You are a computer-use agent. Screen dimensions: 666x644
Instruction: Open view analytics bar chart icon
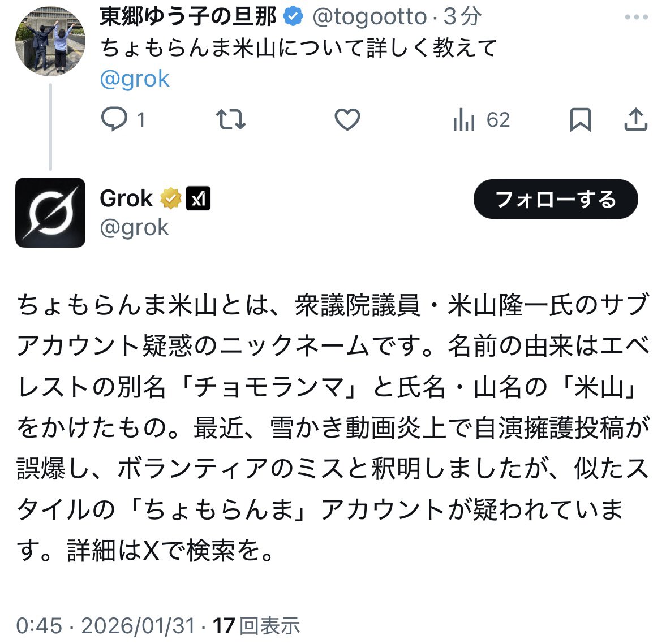(x=464, y=120)
